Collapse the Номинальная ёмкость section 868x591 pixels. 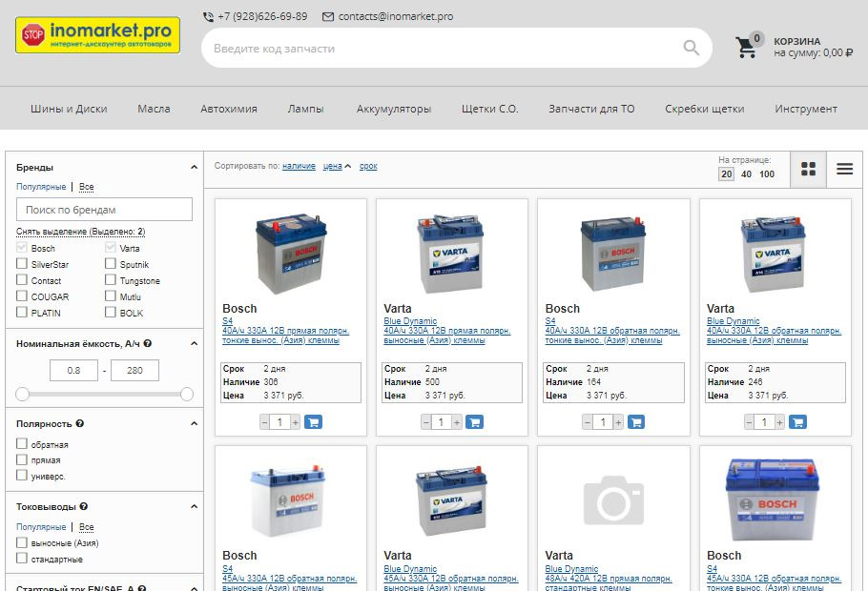coord(194,343)
